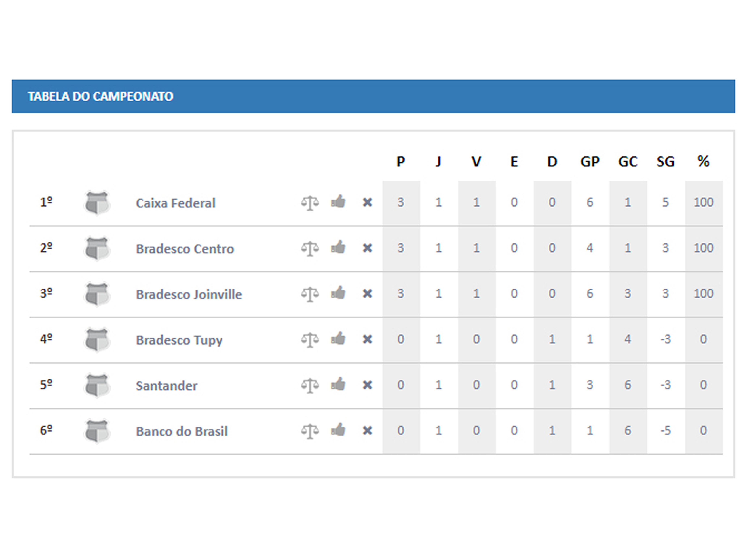This screenshot has width=747, height=560.
Task: Click the scales icon for Caixa Federal
Action: [310, 203]
